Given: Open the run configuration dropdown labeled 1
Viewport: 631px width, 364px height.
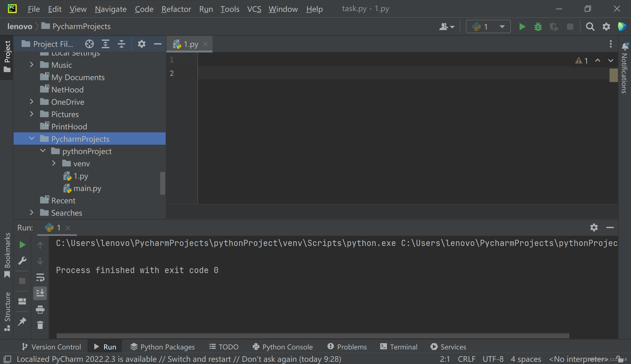Looking at the screenshot, I should [488, 27].
